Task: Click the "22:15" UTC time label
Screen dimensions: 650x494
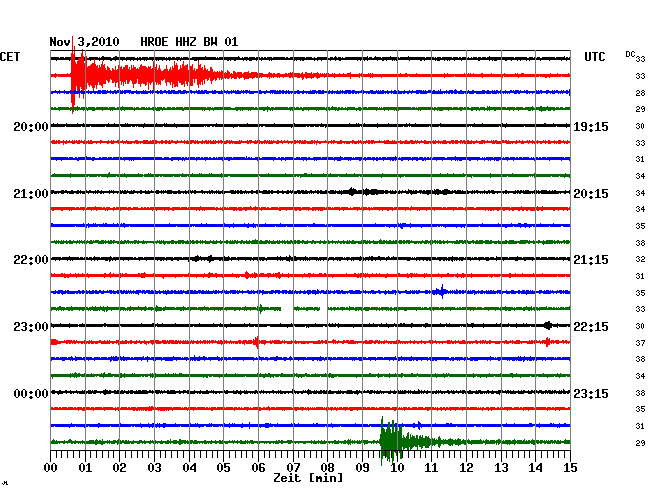Action: [591, 327]
